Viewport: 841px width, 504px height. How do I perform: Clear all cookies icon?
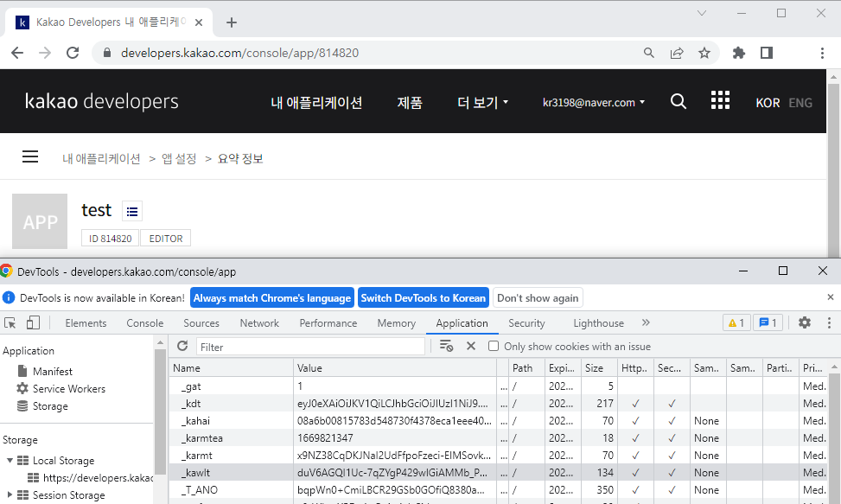point(446,347)
